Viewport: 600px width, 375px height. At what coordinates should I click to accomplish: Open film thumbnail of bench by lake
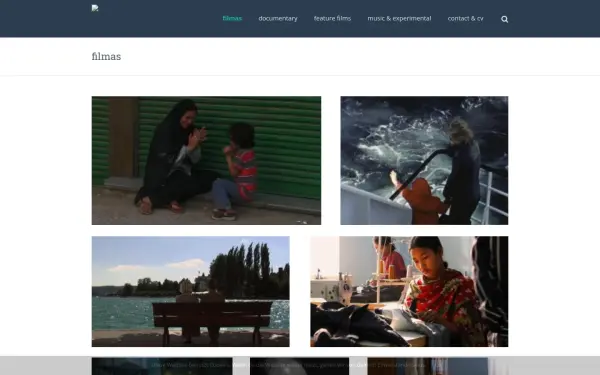pyautogui.click(x=191, y=292)
